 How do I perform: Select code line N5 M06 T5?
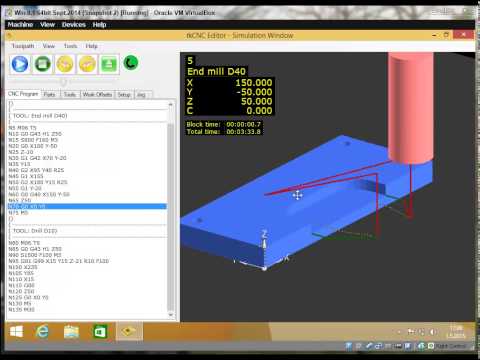tap(22, 128)
